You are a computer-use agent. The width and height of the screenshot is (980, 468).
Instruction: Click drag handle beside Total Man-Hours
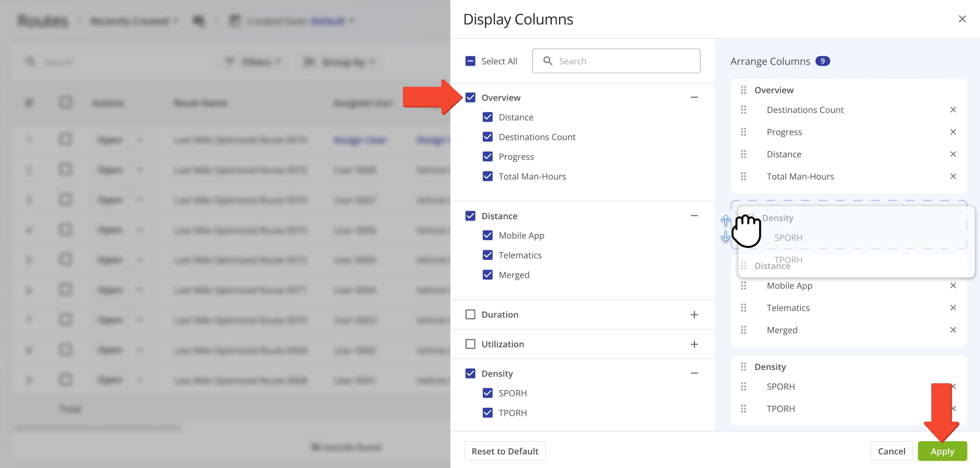743,177
